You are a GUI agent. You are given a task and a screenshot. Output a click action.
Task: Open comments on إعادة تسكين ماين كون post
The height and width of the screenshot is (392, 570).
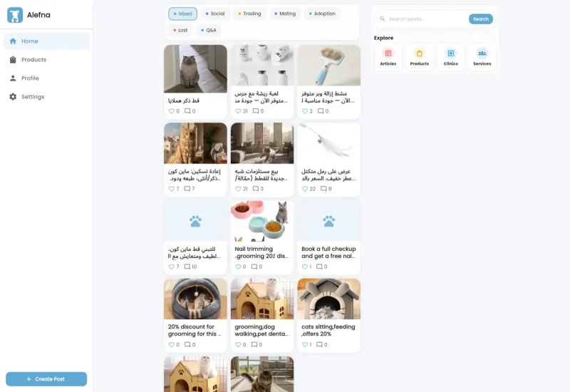tap(187, 189)
